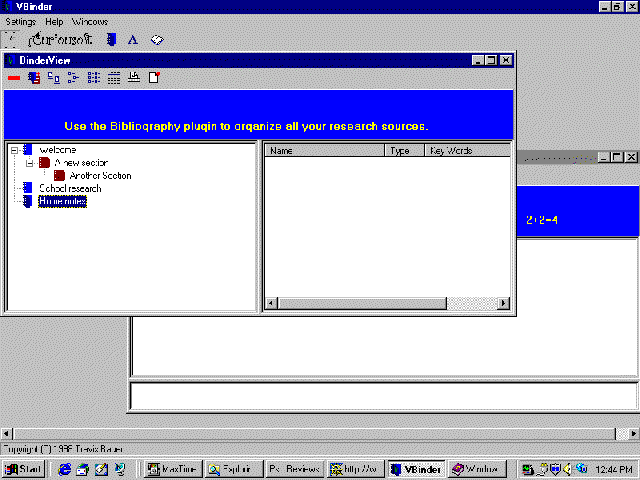This screenshot has width=640, height=480.
Task: Select the 'School research' binder
Action: pos(69,188)
